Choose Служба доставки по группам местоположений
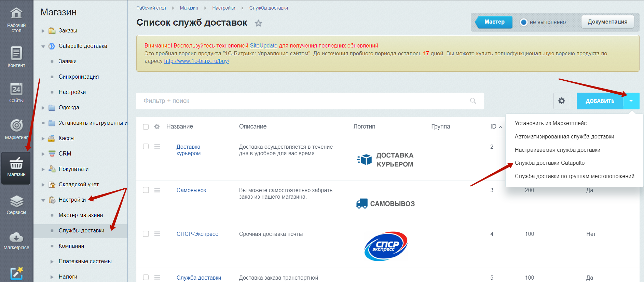Viewport: 644px width, 282px height. [x=575, y=176]
